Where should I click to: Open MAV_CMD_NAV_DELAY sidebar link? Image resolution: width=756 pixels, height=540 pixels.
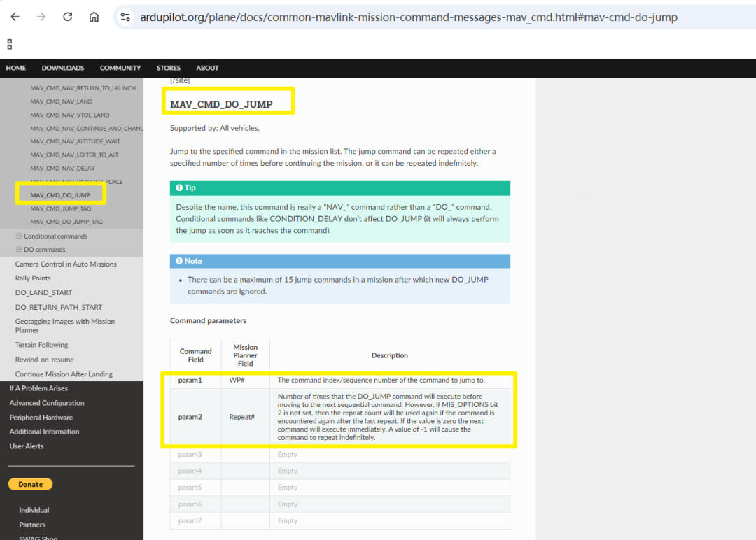(63, 169)
